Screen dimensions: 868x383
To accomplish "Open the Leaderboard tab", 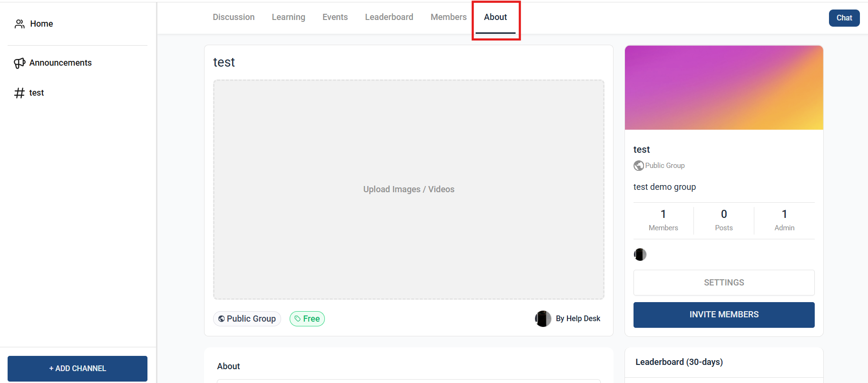I will (389, 17).
